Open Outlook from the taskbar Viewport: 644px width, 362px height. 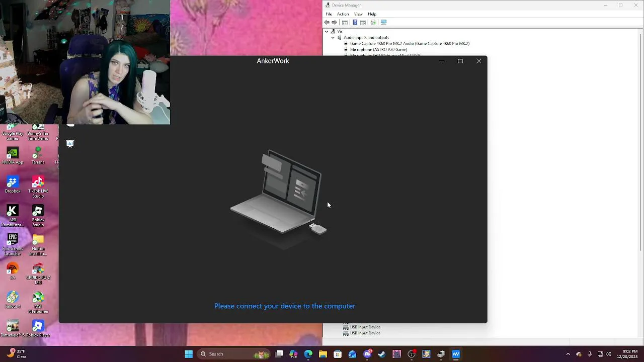[352, 354]
